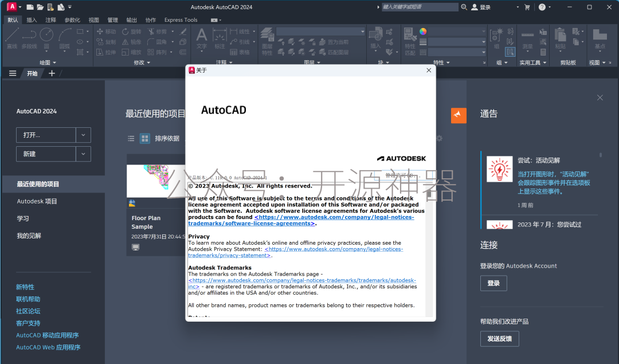Click the Scale (缩放) tool
Screen dimensions: 619x364
[x=132, y=52]
